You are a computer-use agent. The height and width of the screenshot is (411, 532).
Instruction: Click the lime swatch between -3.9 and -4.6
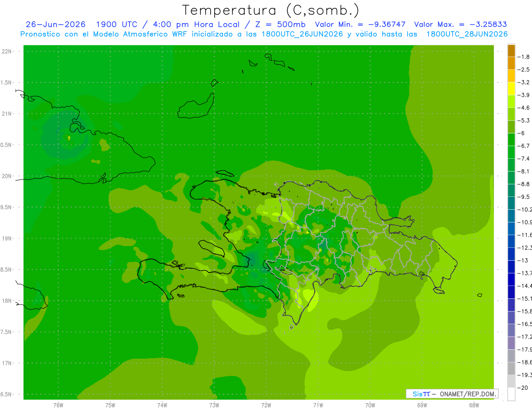tap(511, 101)
